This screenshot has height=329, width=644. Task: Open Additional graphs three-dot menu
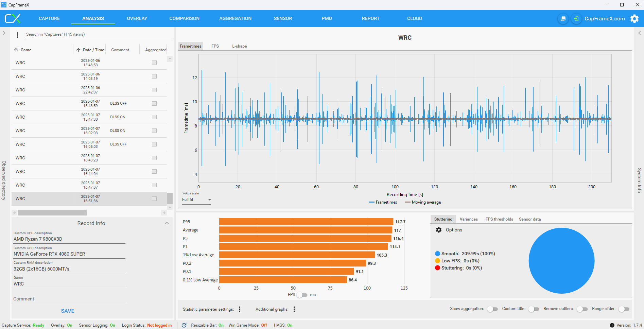point(294,309)
